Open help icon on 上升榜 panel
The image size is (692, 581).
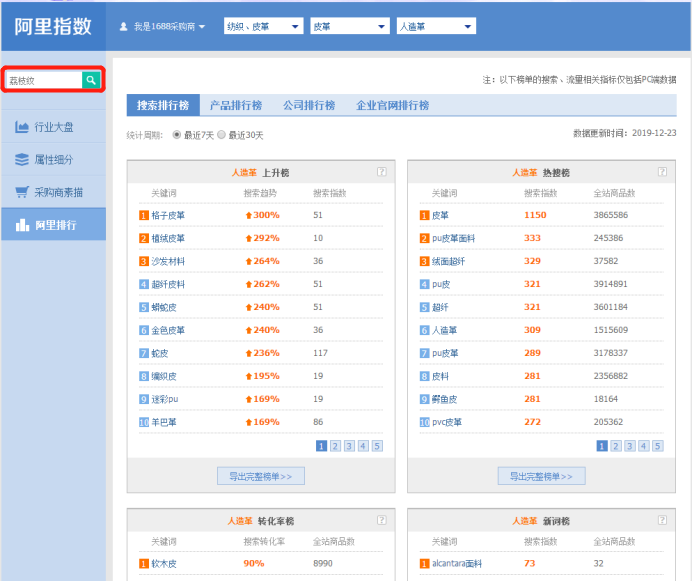[x=382, y=172]
